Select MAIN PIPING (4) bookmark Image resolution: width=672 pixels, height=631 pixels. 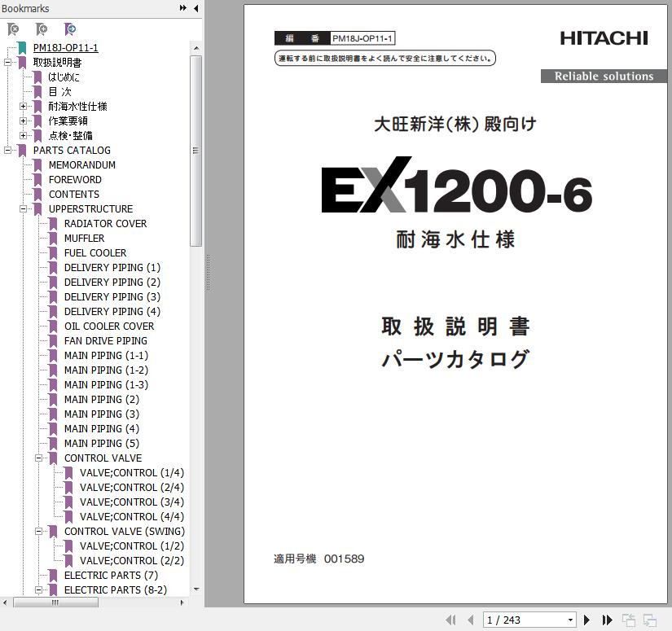tap(102, 429)
